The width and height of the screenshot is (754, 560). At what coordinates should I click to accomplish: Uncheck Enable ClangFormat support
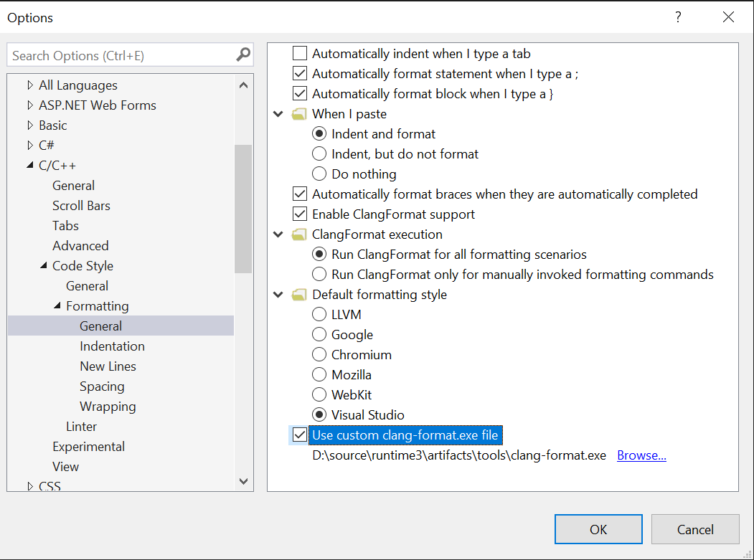click(300, 214)
